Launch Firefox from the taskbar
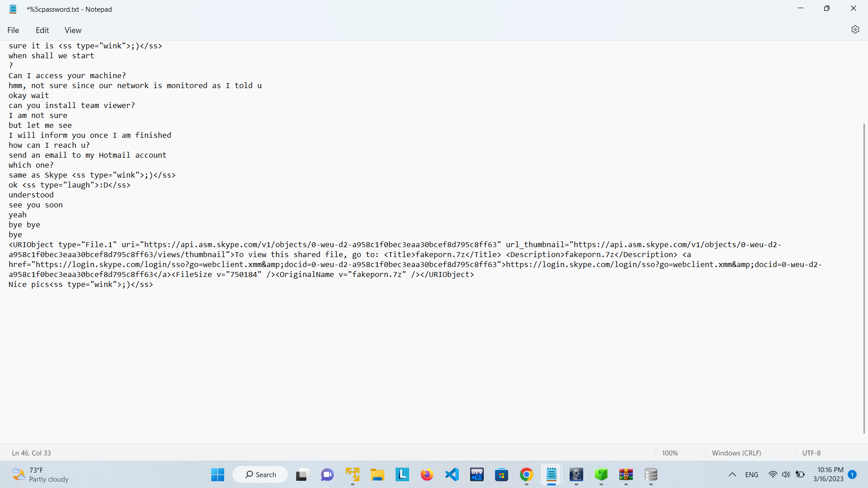 click(427, 474)
